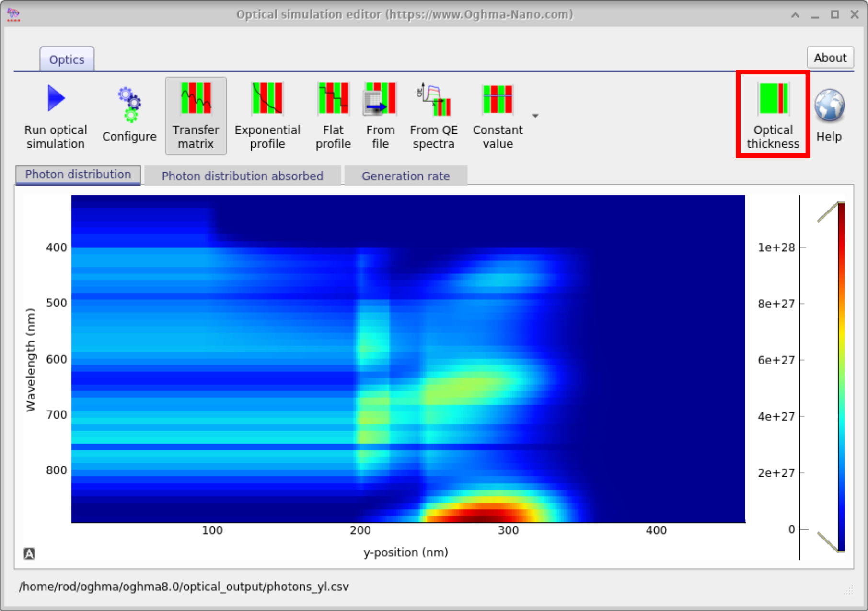Click the colorbar gradient scale
Screen dimensions: 868x611
[x=842, y=364]
